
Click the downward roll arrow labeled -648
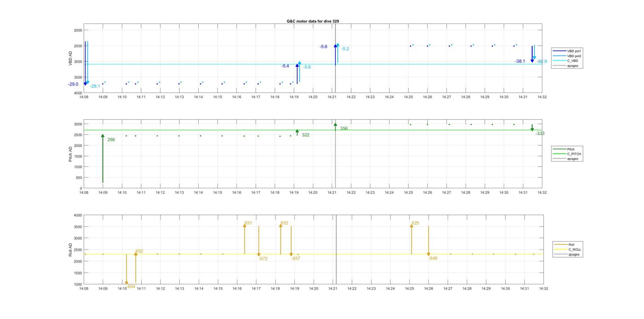point(428,241)
